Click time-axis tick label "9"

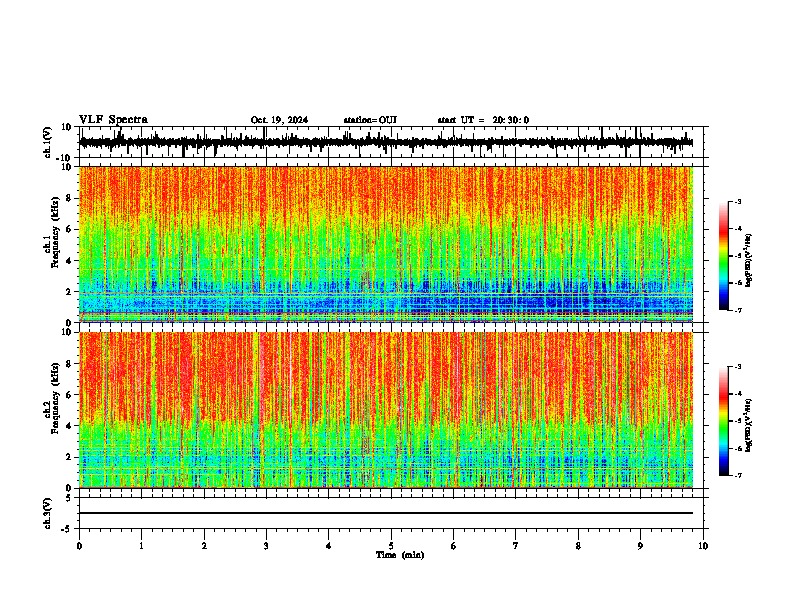(x=640, y=546)
